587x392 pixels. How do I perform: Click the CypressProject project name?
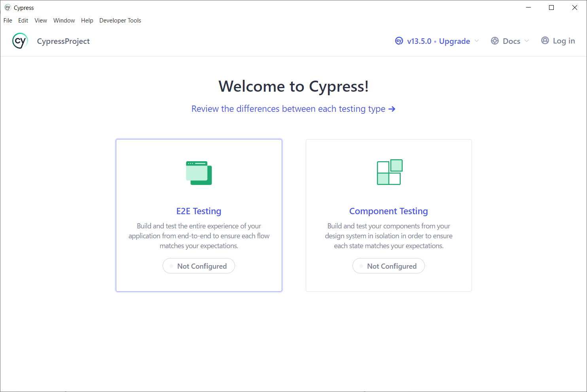click(63, 41)
